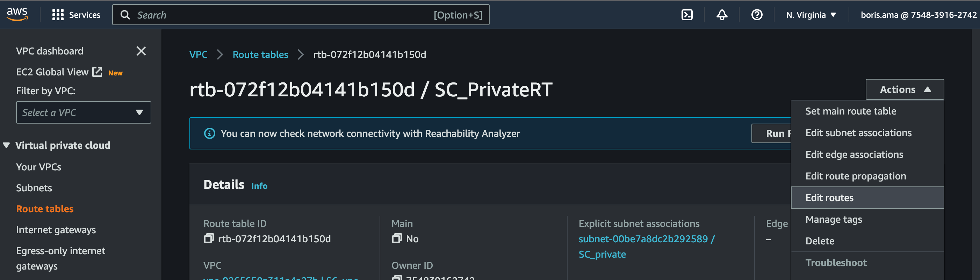
Task: Select Set main route table option
Action: point(851,111)
